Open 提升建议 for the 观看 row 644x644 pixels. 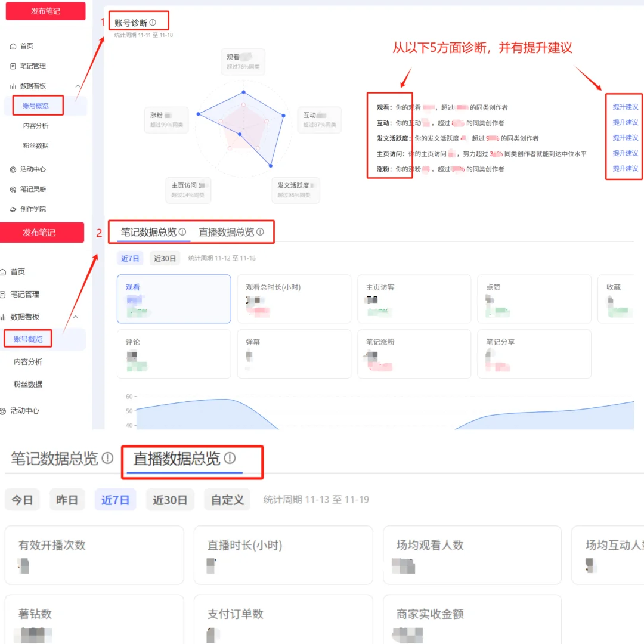[x=625, y=107]
